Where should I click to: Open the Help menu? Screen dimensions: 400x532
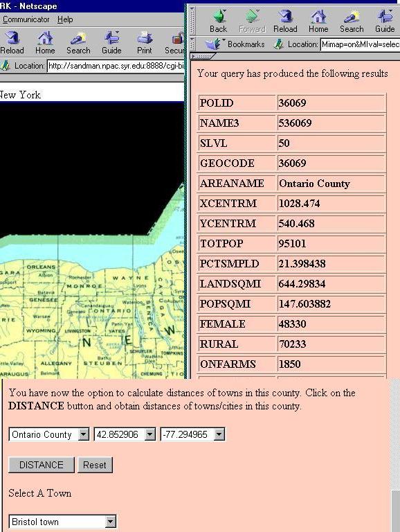[65, 19]
